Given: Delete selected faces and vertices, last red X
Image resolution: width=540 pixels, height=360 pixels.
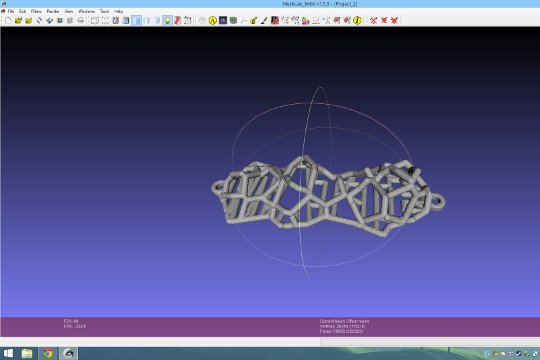Looking at the screenshot, I should 394,21.
